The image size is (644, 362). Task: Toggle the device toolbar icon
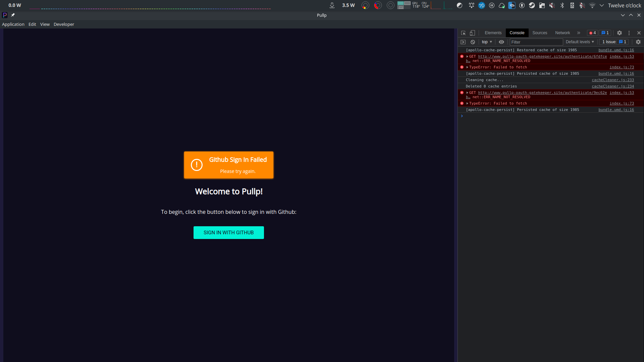click(472, 33)
